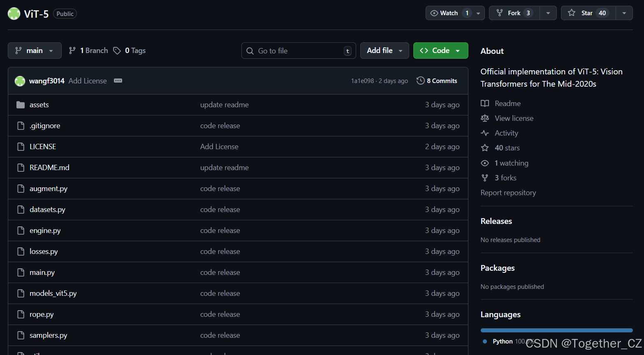Image resolution: width=644 pixels, height=355 pixels.
Task: Click the engine.py file icon
Action: pos(21,231)
